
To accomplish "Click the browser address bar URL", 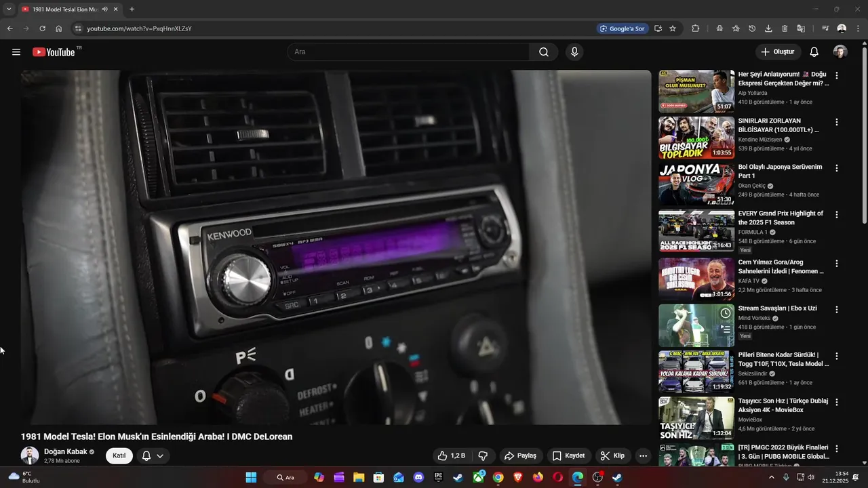I will pos(139,28).
